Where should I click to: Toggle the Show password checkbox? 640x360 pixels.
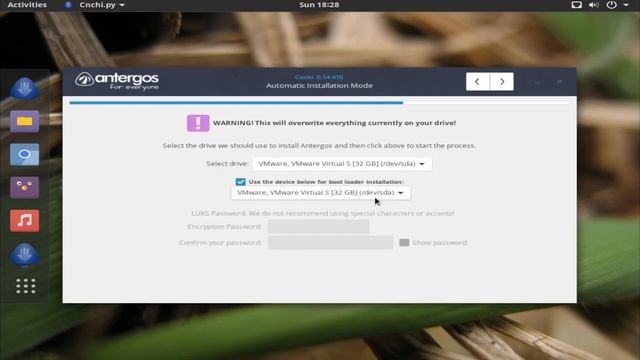coord(404,242)
